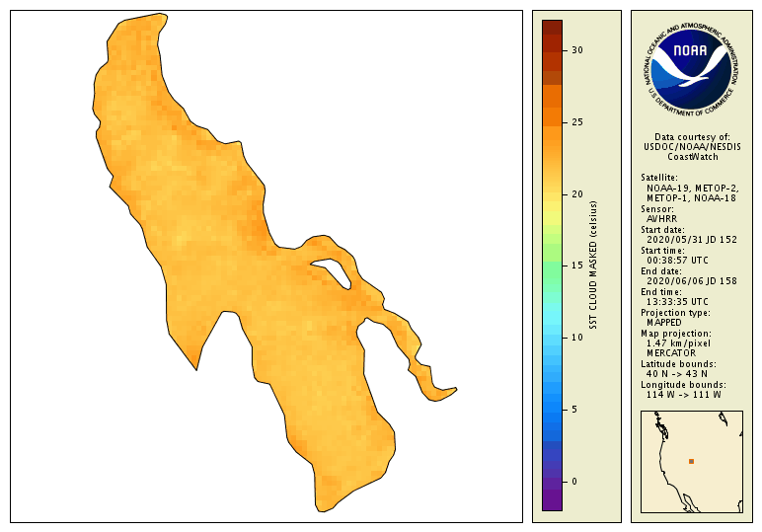Click the '13:33:35 UTC' end time value
762x532 pixels.
click(x=677, y=302)
